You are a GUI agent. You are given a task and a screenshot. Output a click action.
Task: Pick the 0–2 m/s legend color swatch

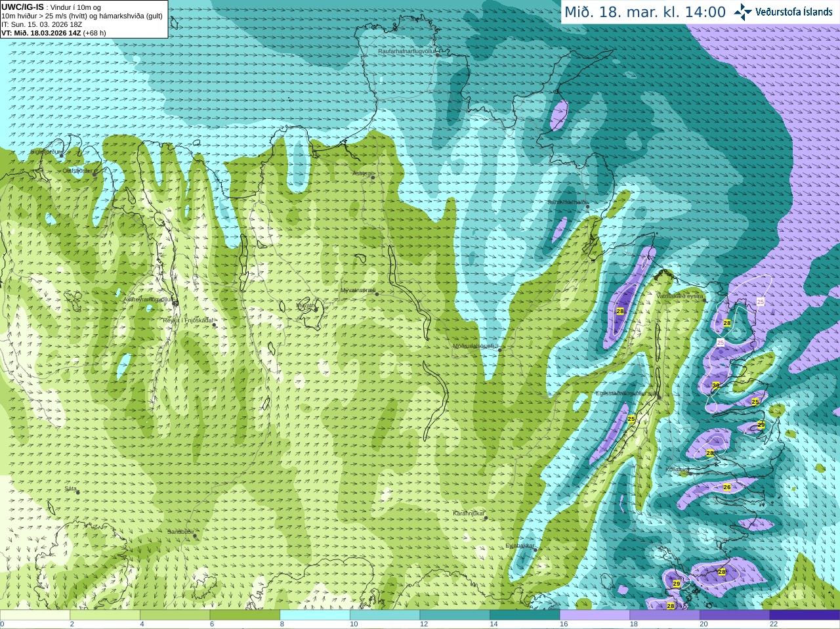coord(35,615)
